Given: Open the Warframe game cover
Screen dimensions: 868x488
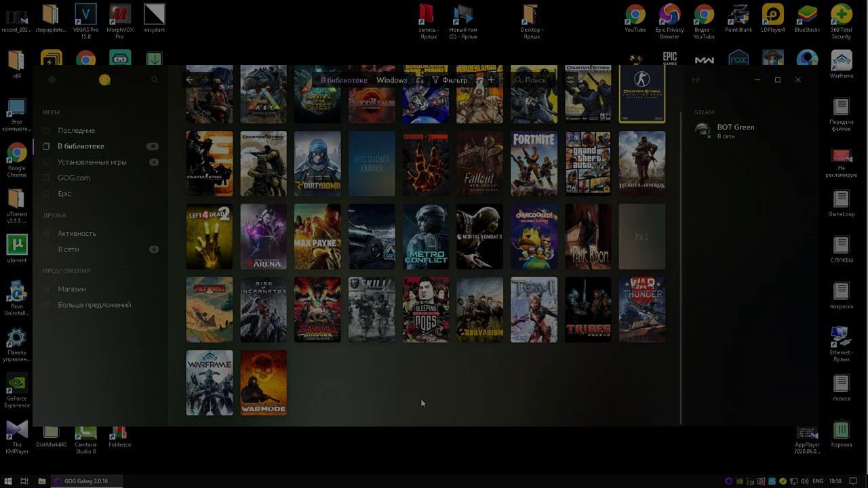Looking at the screenshot, I should click(209, 383).
